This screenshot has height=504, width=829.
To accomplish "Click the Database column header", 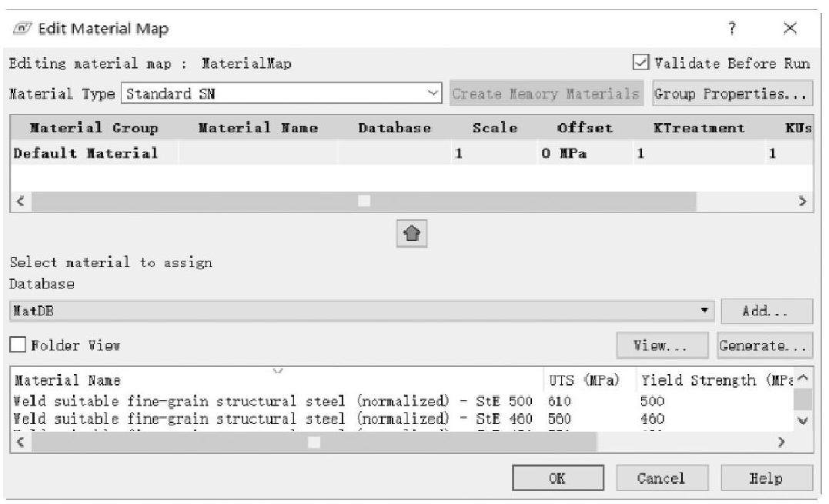I will [394, 127].
